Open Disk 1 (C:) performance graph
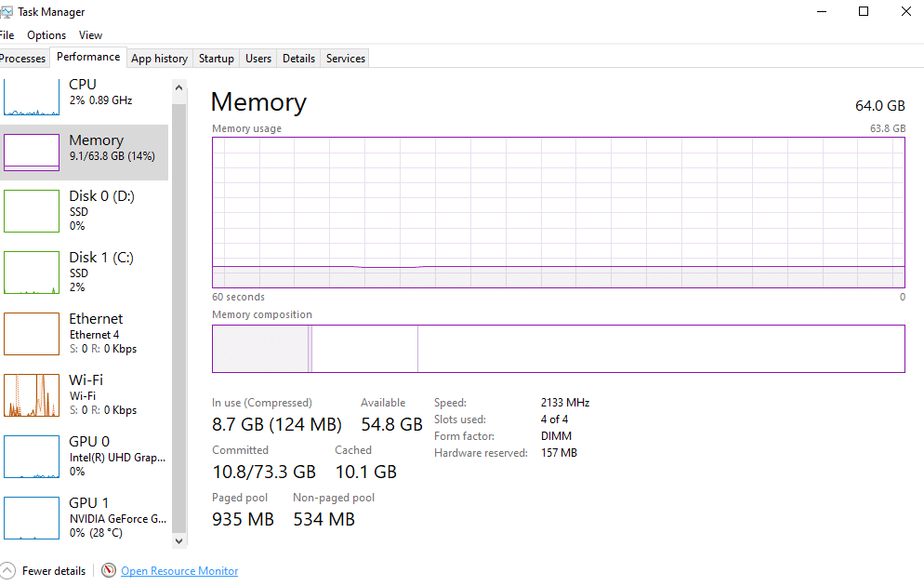This screenshot has height=586, width=924. coord(85,273)
